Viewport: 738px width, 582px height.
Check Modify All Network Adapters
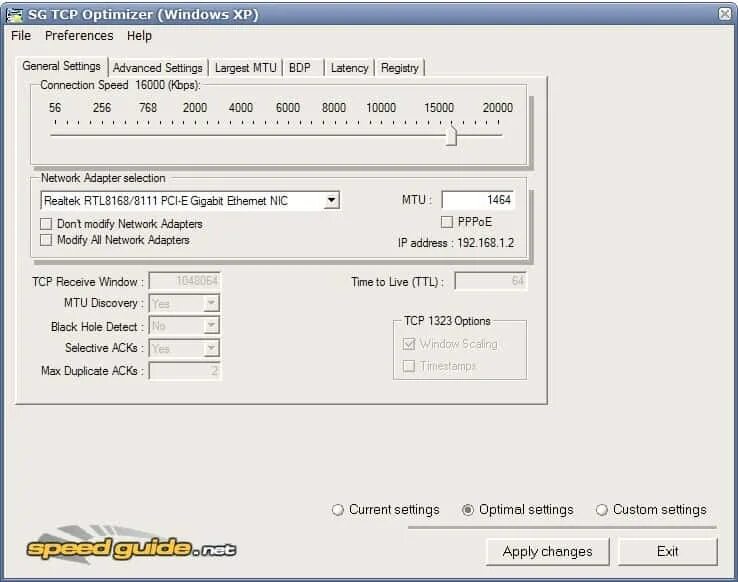pyautogui.click(x=46, y=240)
